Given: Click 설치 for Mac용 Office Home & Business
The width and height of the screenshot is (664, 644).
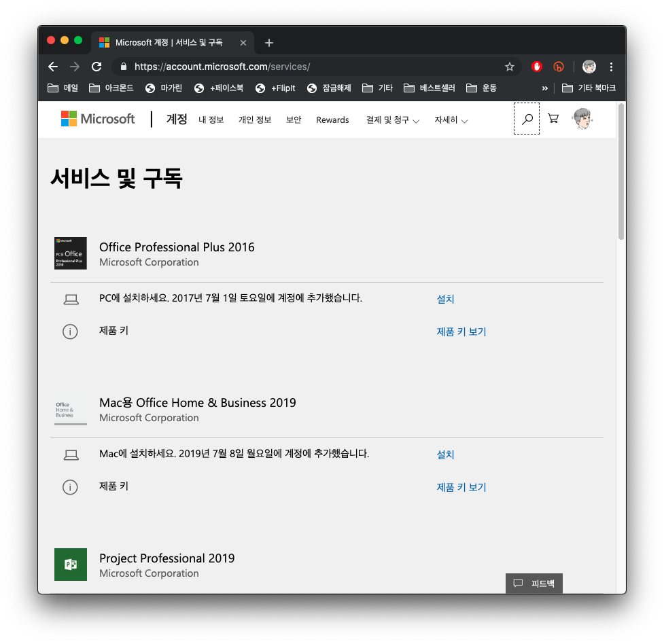Looking at the screenshot, I should pyautogui.click(x=445, y=454).
